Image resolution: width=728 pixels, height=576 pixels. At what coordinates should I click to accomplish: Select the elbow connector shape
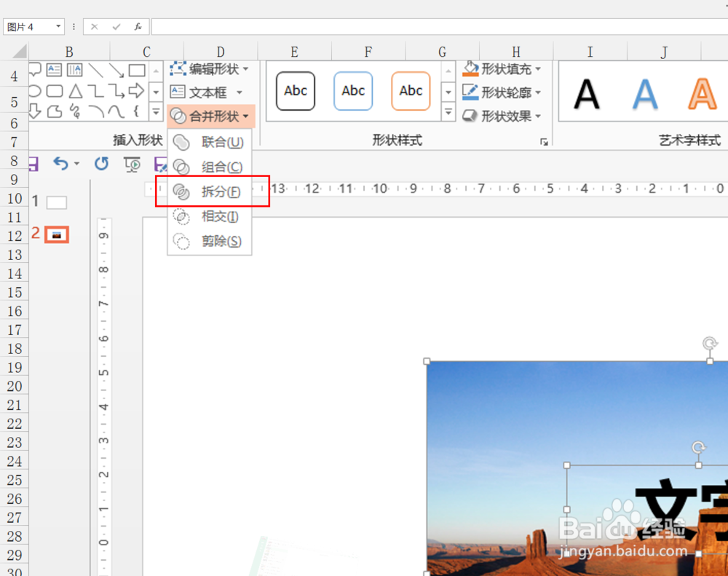[95, 91]
